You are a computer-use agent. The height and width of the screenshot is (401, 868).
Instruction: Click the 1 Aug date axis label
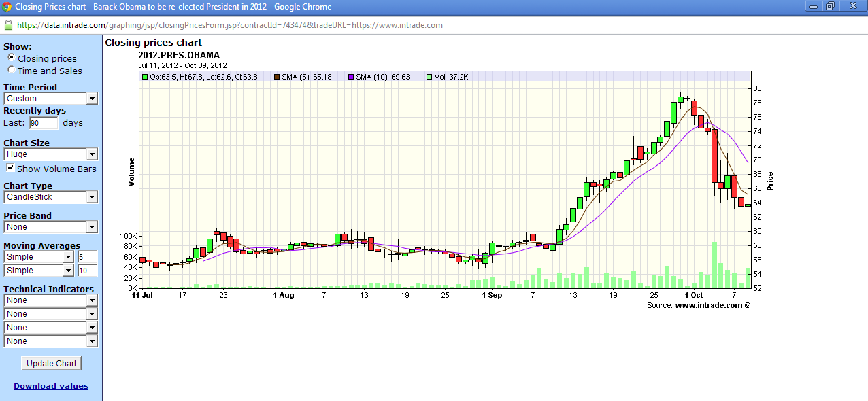click(x=283, y=295)
